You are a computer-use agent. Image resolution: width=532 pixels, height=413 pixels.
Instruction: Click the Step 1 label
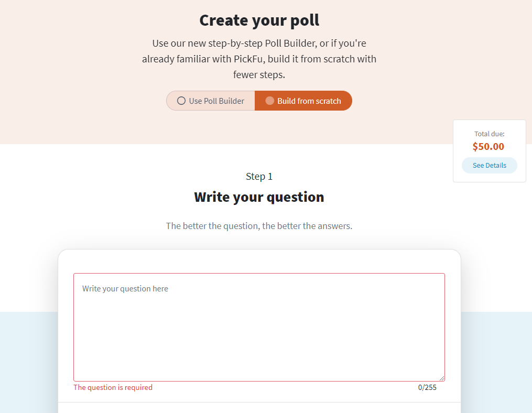259,176
